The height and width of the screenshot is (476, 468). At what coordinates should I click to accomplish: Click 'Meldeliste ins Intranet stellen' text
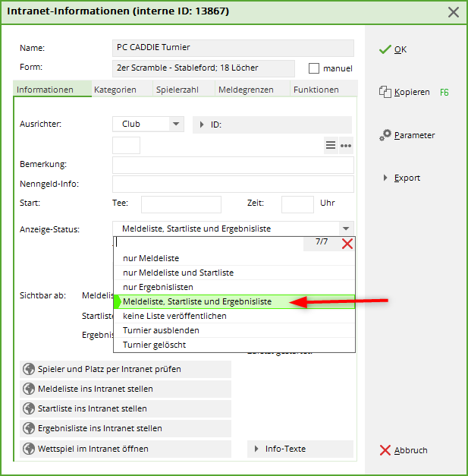(x=96, y=389)
